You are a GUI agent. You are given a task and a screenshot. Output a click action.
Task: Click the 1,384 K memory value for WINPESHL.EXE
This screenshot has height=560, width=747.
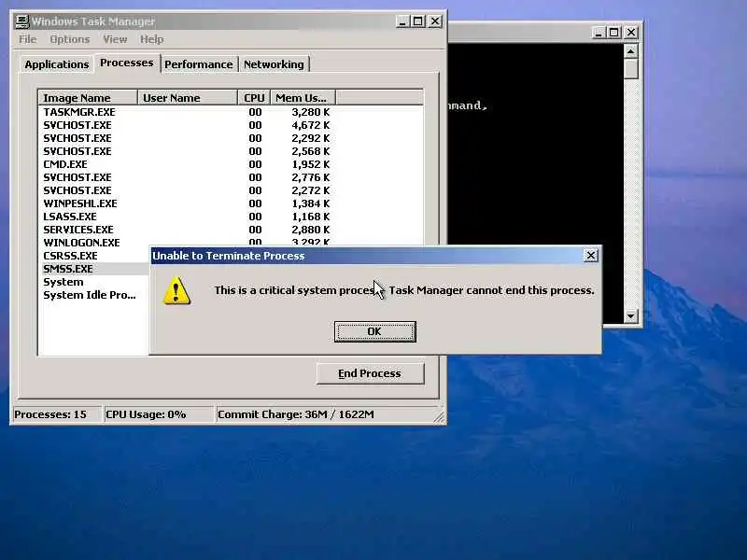[311, 203]
